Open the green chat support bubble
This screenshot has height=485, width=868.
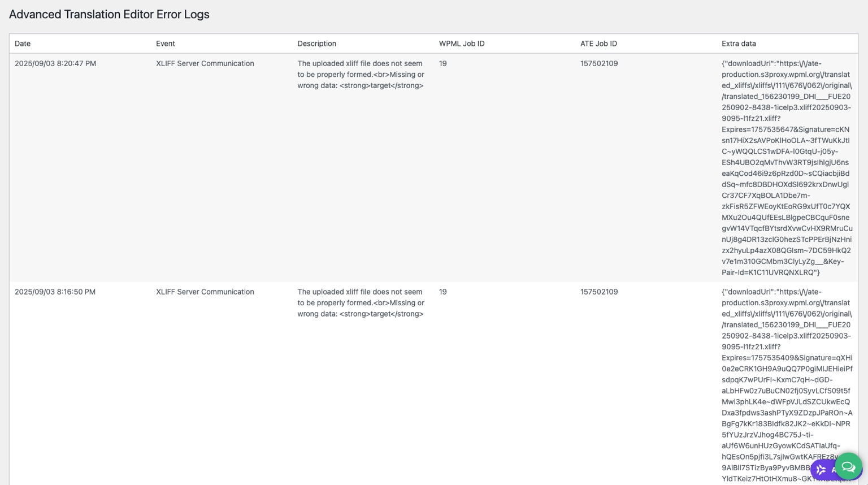tap(848, 467)
